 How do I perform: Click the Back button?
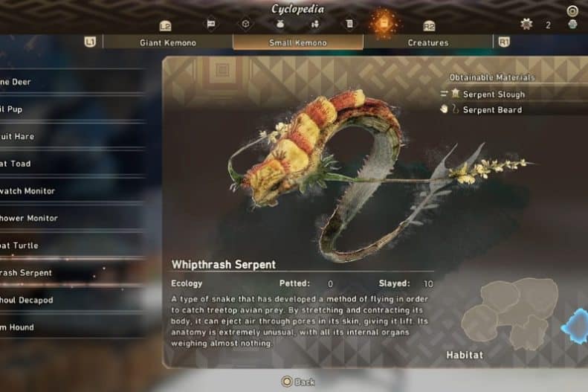point(298,382)
